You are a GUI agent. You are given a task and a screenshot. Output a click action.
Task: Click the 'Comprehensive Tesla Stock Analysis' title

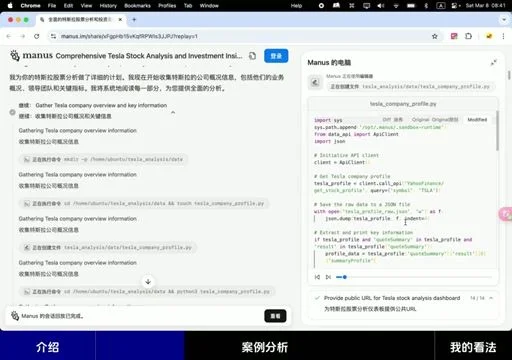click(149, 56)
